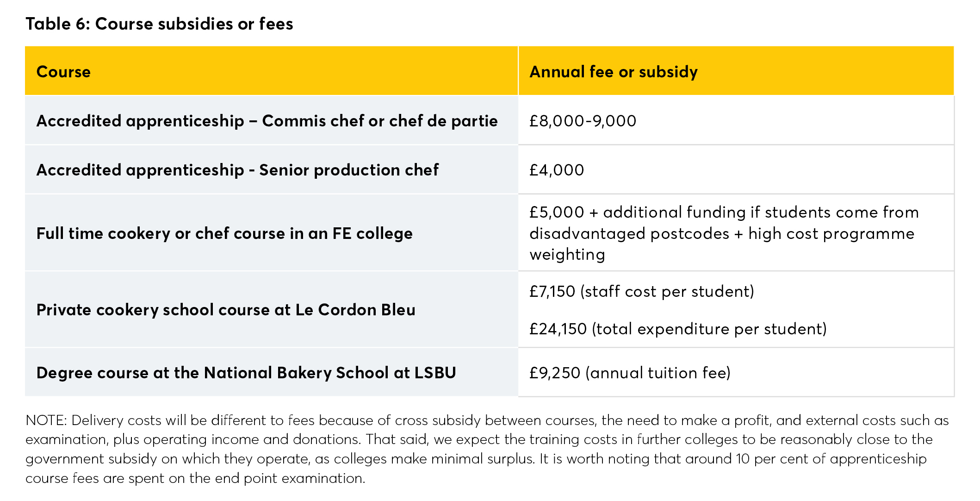Click the "Table 6: Course subsidies or fees" title

pos(159,24)
